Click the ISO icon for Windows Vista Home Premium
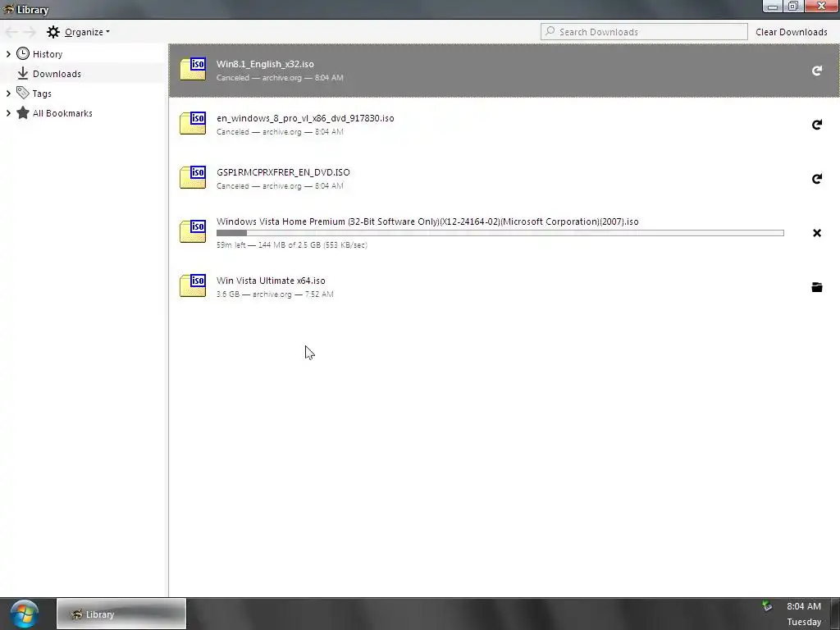Image resolution: width=840 pixels, height=630 pixels. point(193,232)
